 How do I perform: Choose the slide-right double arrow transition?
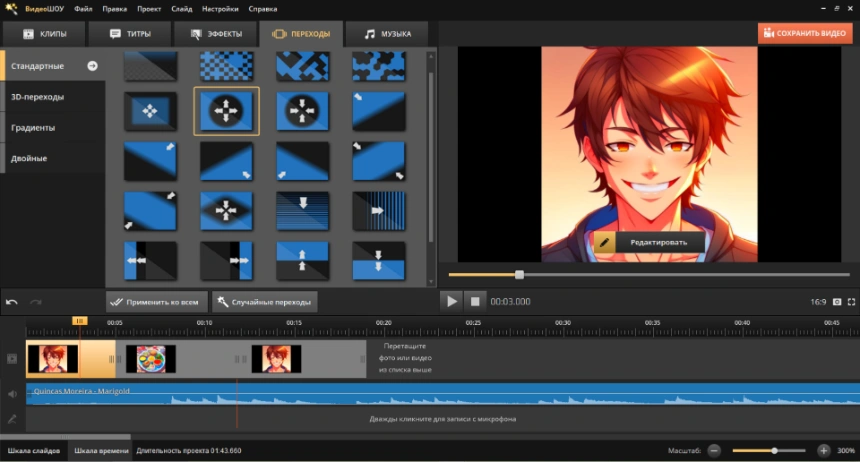click(226, 261)
